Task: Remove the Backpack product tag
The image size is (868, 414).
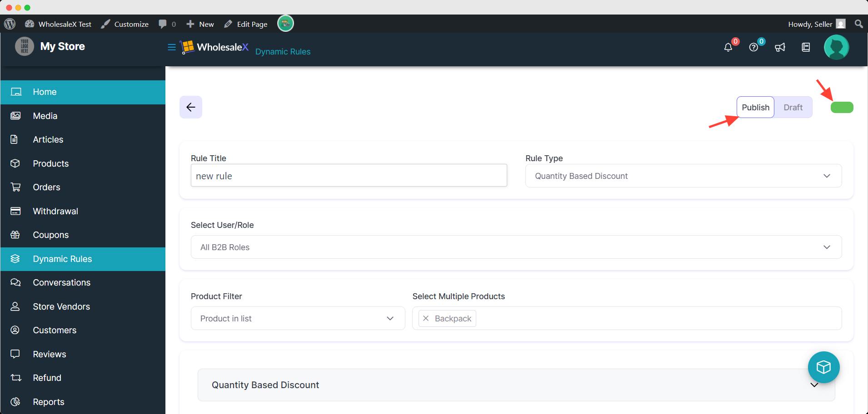Action: 426,318
